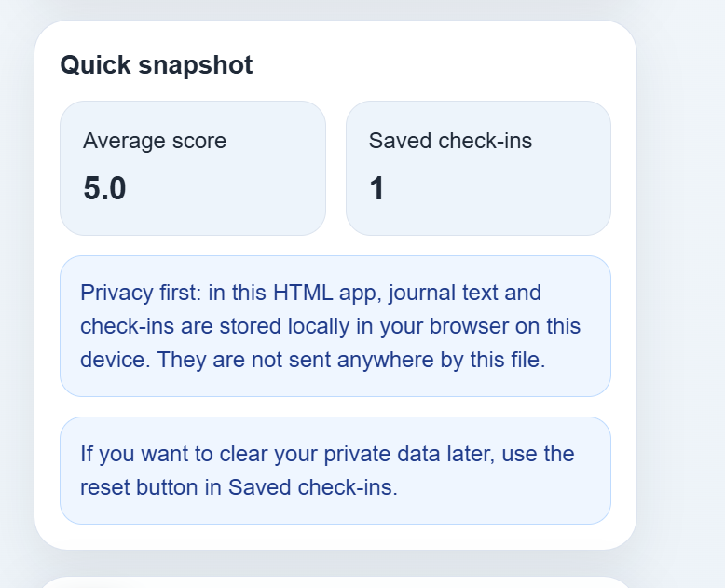Click the reset button in Saved check-ins text
Screen dimensions: 725x588
point(239,487)
